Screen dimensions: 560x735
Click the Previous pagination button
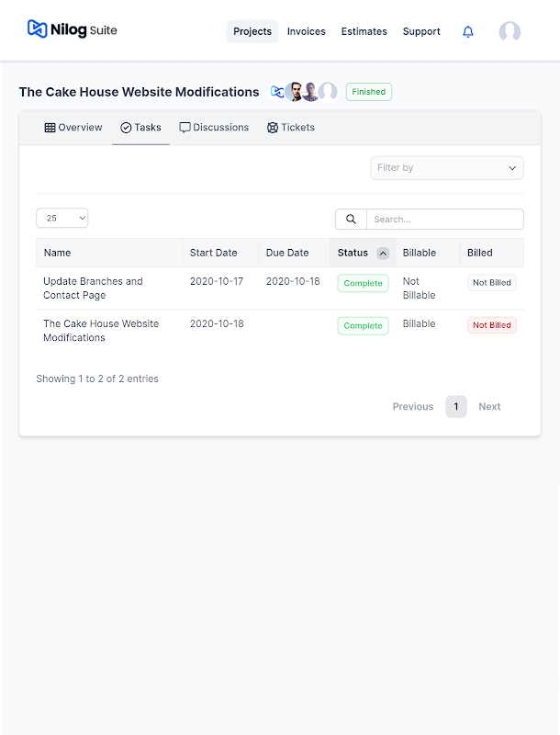(x=413, y=406)
